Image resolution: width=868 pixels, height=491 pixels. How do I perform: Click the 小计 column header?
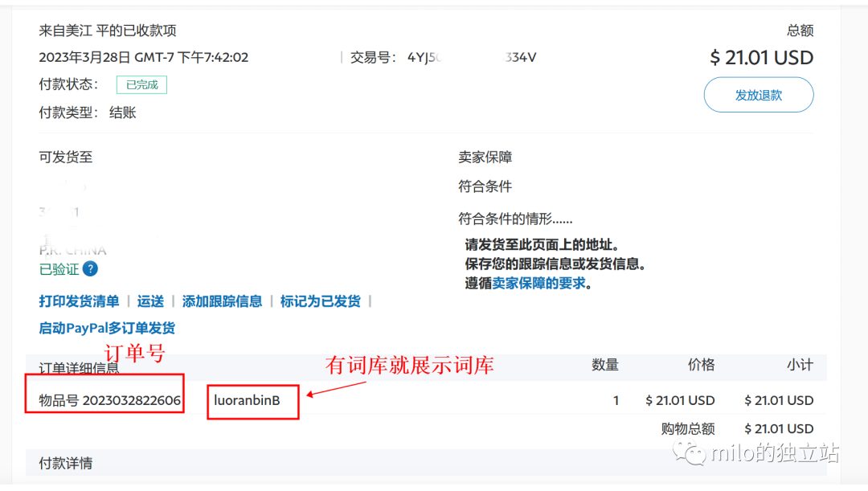(800, 365)
